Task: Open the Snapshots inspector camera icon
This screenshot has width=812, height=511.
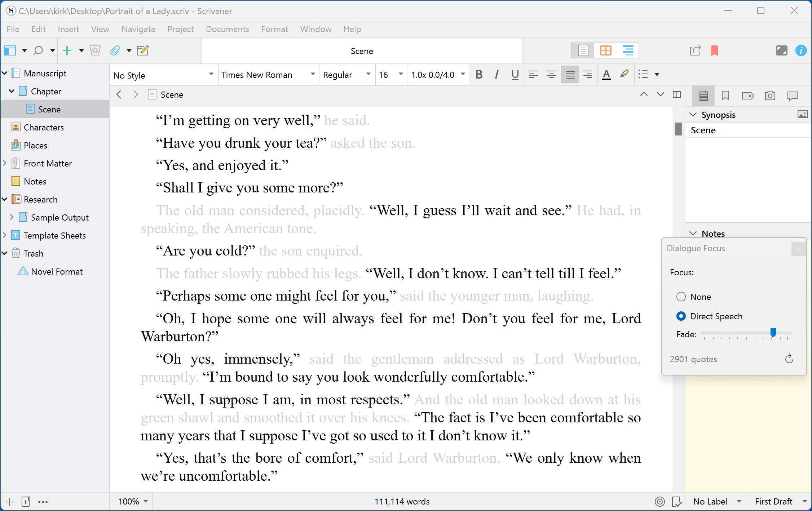Action: tap(770, 95)
